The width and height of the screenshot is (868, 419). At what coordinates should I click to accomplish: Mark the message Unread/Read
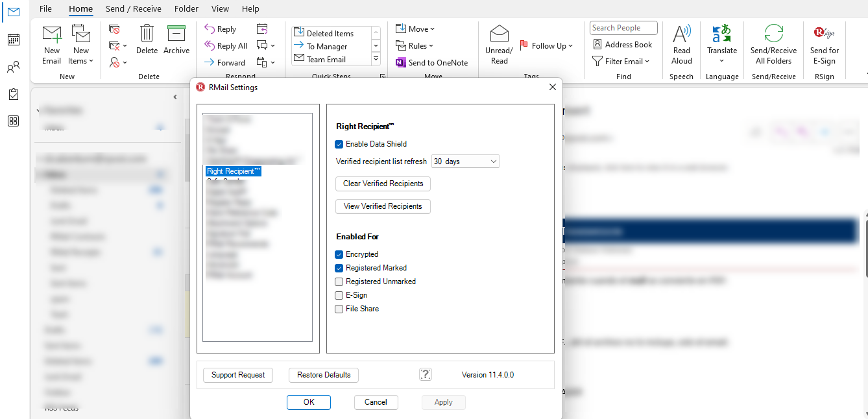click(x=499, y=44)
